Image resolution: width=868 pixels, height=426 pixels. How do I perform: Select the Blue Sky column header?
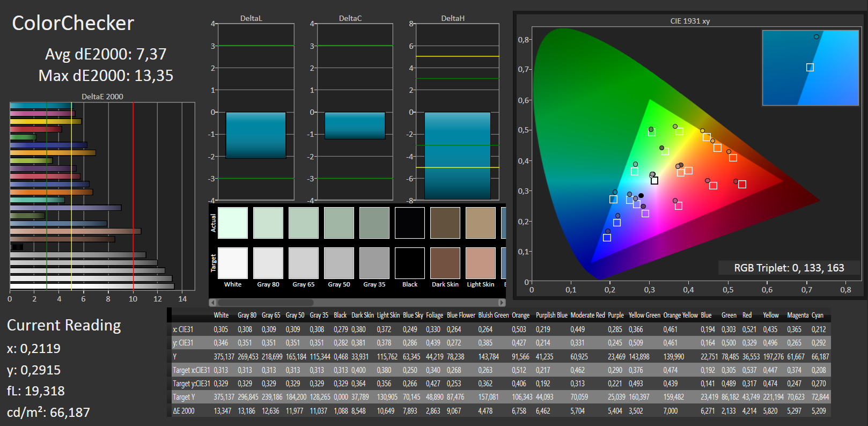pyautogui.click(x=413, y=315)
